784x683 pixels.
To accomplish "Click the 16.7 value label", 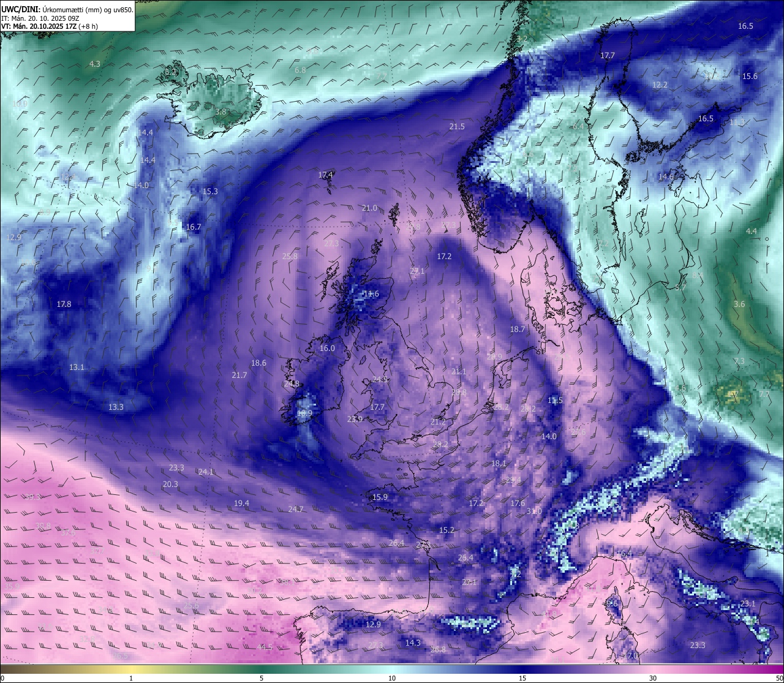I will (194, 227).
